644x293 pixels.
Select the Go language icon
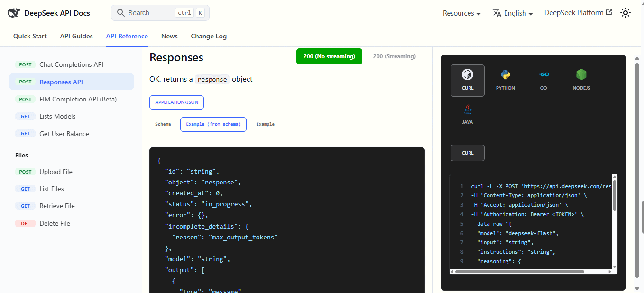(x=543, y=74)
